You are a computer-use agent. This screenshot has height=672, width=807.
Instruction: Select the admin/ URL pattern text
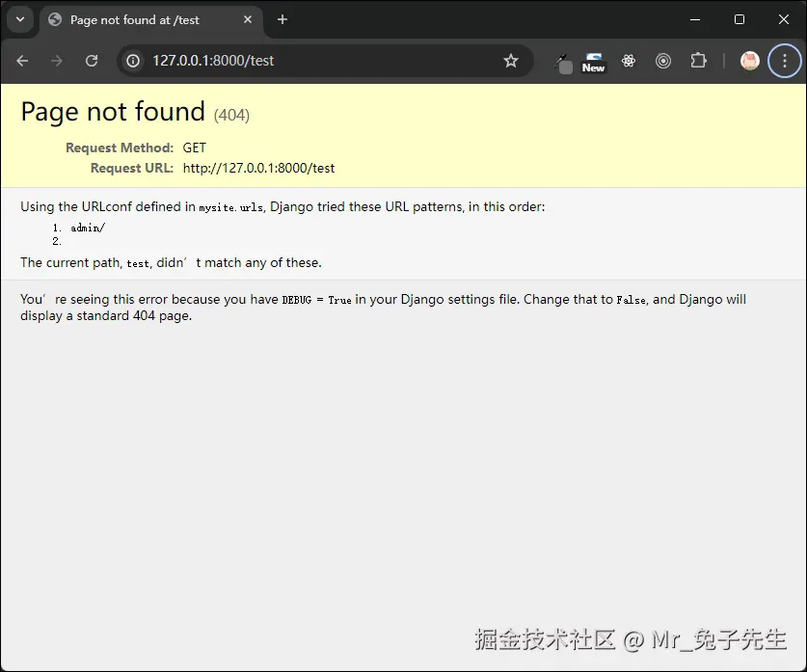click(87, 228)
